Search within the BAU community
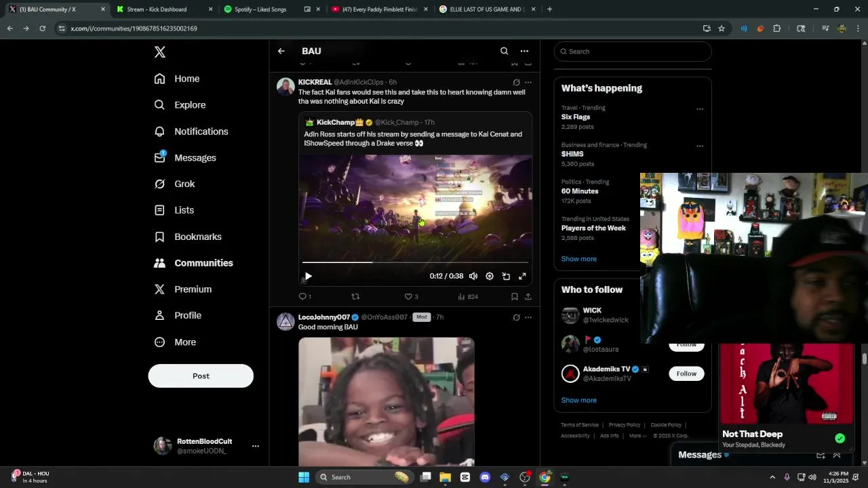This screenshot has width=868, height=488. click(504, 51)
